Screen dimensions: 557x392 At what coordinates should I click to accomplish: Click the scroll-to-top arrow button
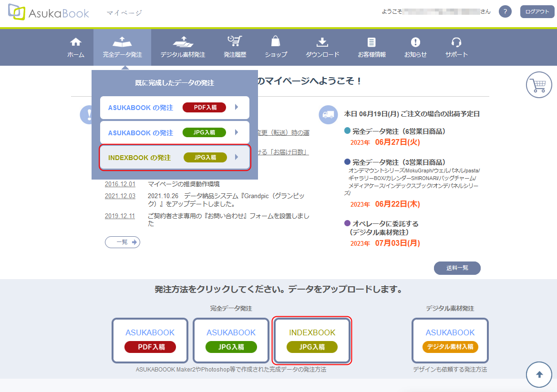[x=539, y=374]
